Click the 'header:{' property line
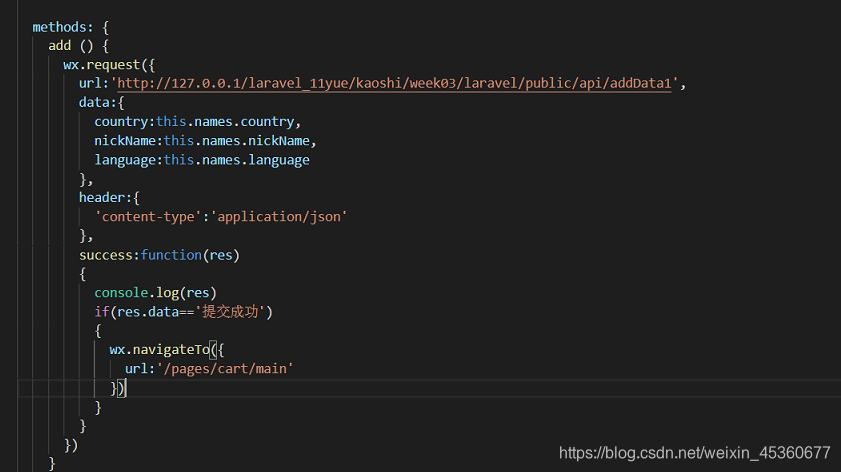Screen dimensions: 841x472 pyautogui.click(x=109, y=198)
